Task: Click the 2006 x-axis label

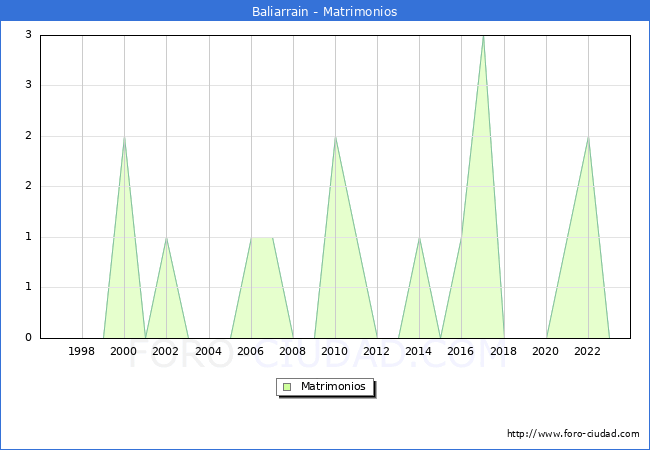Action: tap(250, 351)
